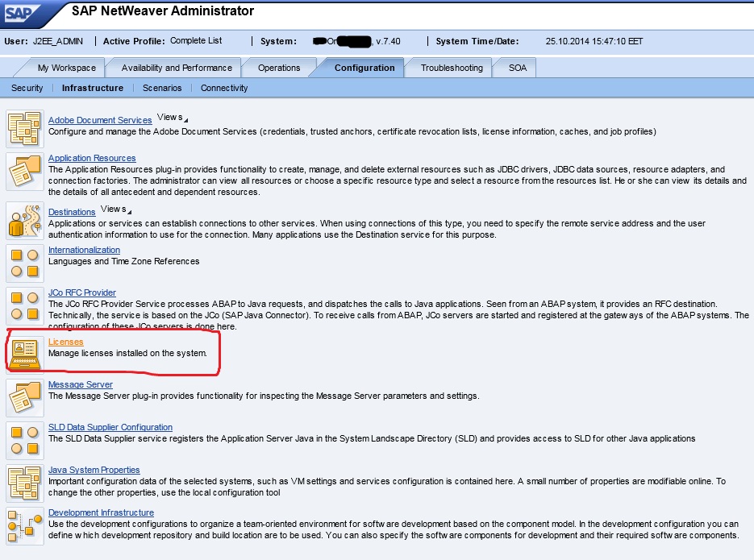Click the SLD Data Supplier Configuration icon
Image resolution: width=754 pixels, height=560 pixels.
coord(24,441)
